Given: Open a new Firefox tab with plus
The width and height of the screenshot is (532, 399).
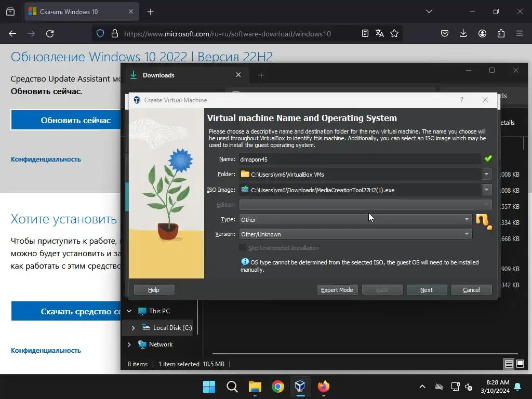Looking at the screenshot, I should pos(150,12).
